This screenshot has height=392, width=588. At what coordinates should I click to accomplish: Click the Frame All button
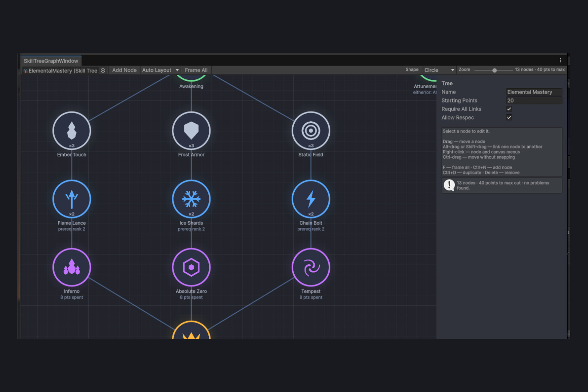coord(196,70)
